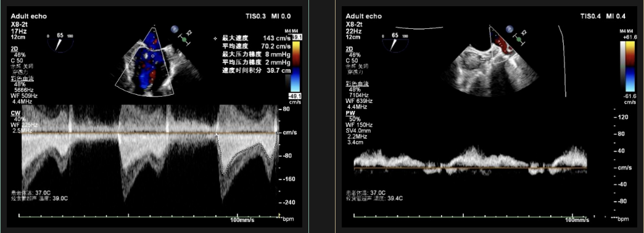Click the P marker icon in right panel
This screenshot has width=644, height=233.
pos(510,29)
